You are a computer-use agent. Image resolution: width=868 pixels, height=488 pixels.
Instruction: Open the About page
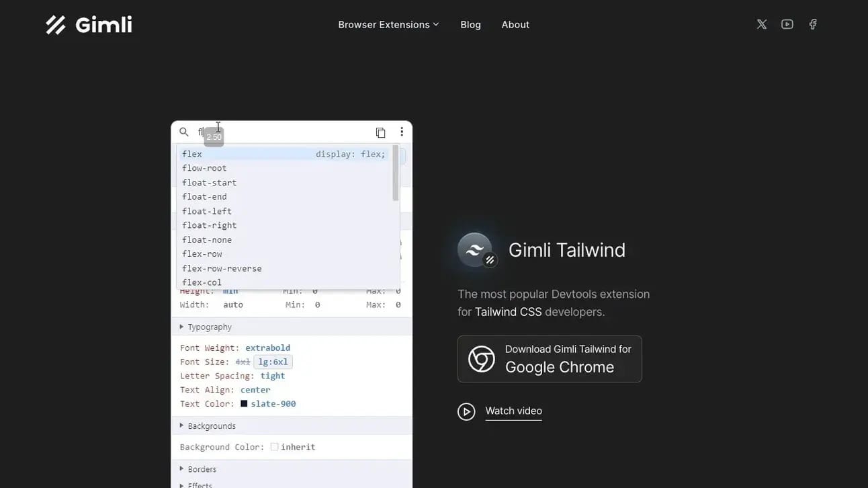point(515,25)
